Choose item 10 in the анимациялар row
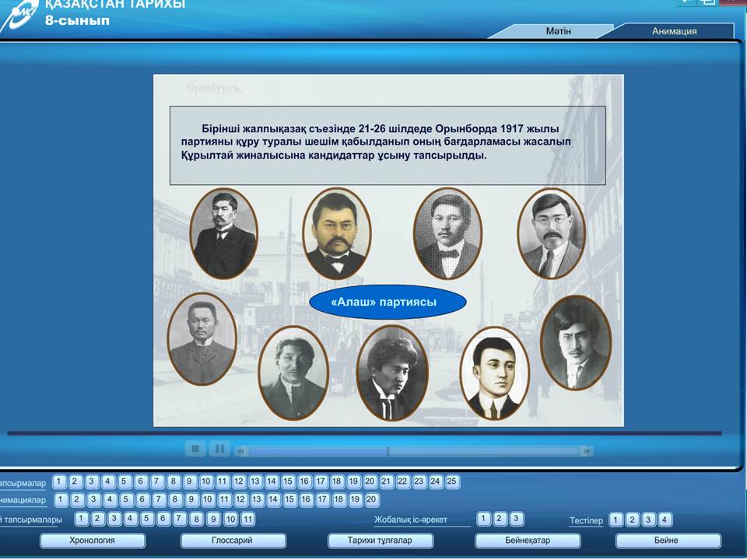 [x=208, y=499]
